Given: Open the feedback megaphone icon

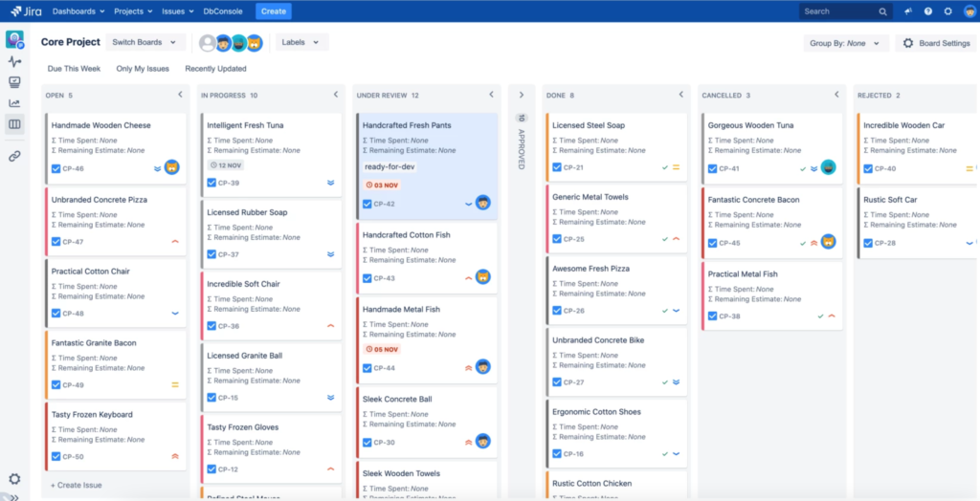Looking at the screenshot, I should (908, 11).
